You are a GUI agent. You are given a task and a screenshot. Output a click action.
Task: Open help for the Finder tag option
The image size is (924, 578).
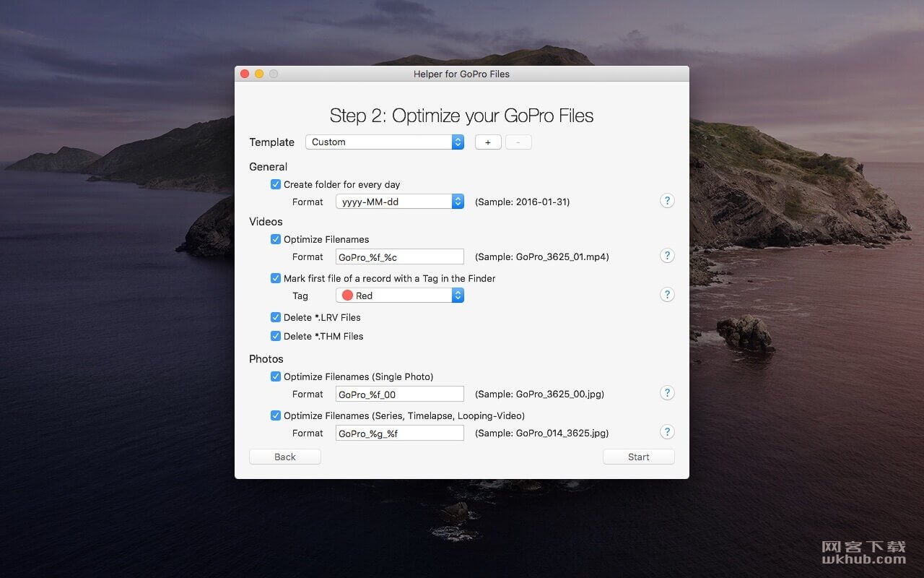[667, 295]
